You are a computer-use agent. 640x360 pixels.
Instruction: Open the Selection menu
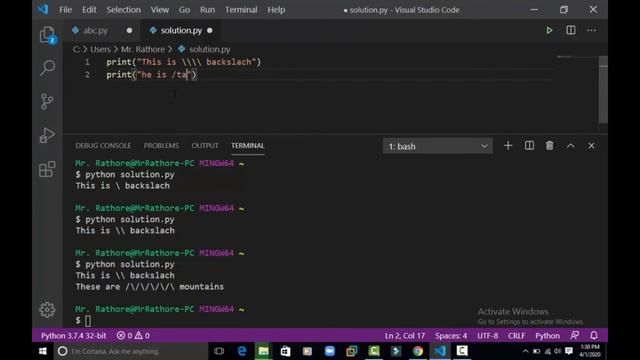123,10
